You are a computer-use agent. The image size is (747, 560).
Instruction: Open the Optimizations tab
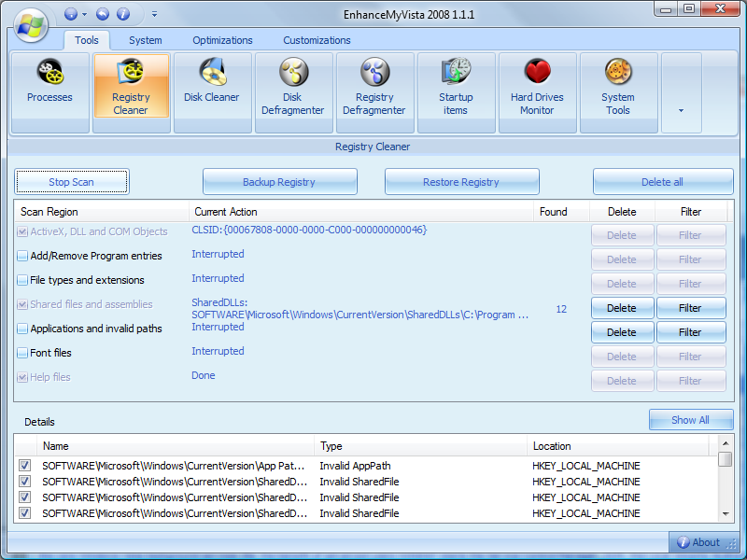222,40
